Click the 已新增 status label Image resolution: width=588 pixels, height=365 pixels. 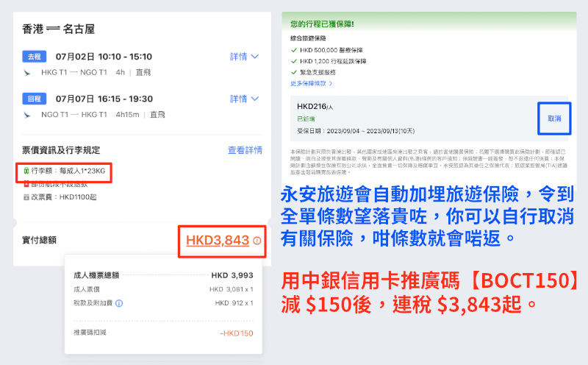tap(306, 119)
